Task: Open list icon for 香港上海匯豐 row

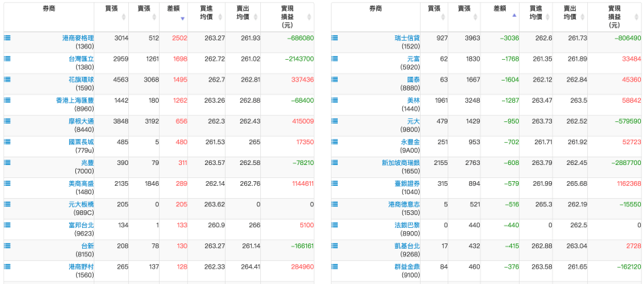Action: pyautogui.click(x=7, y=100)
